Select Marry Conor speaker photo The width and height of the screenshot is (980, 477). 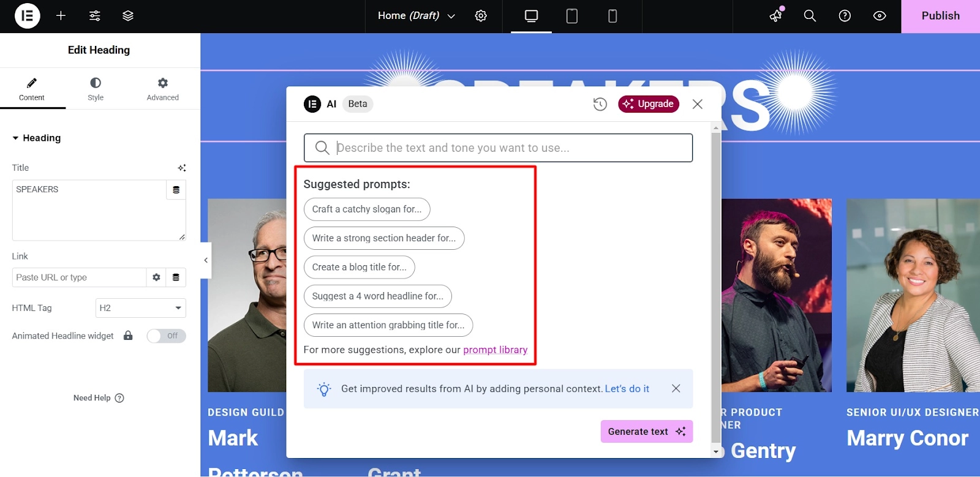coord(913,295)
